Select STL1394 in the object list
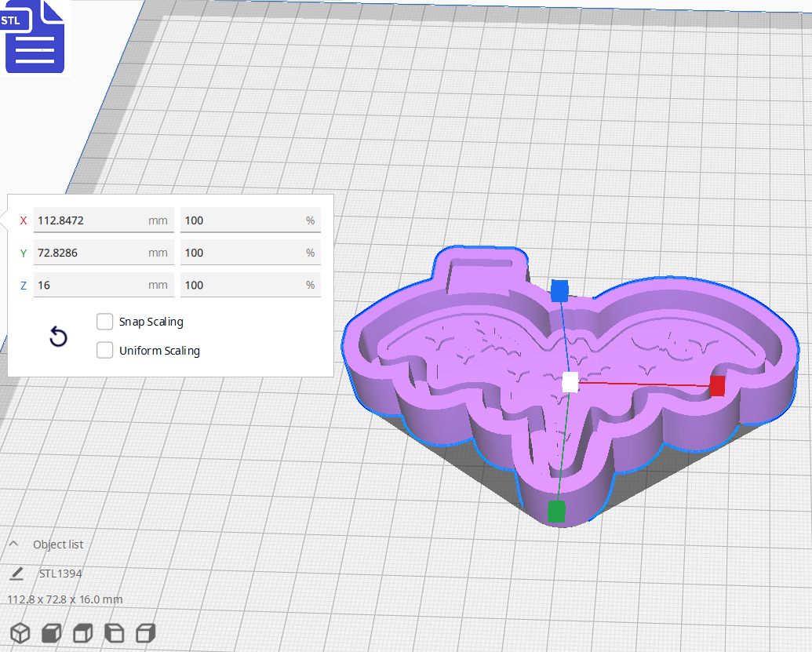812x652 pixels. coord(60,574)
